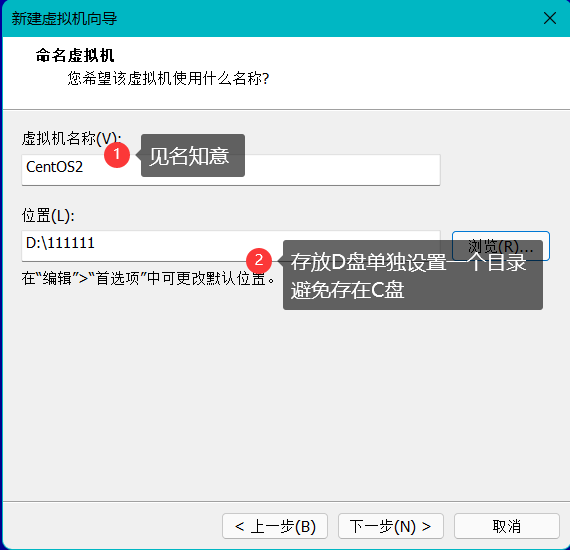Continue with 下一步(N) >
This screenshot has width=570, height=550.
pyautogui.click(x=391, y=526)
